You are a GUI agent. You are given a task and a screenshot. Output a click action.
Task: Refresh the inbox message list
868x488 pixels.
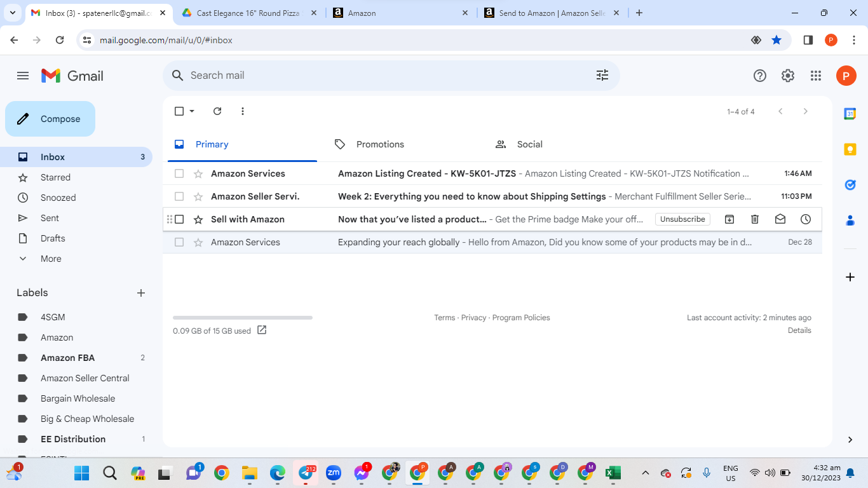217,111
